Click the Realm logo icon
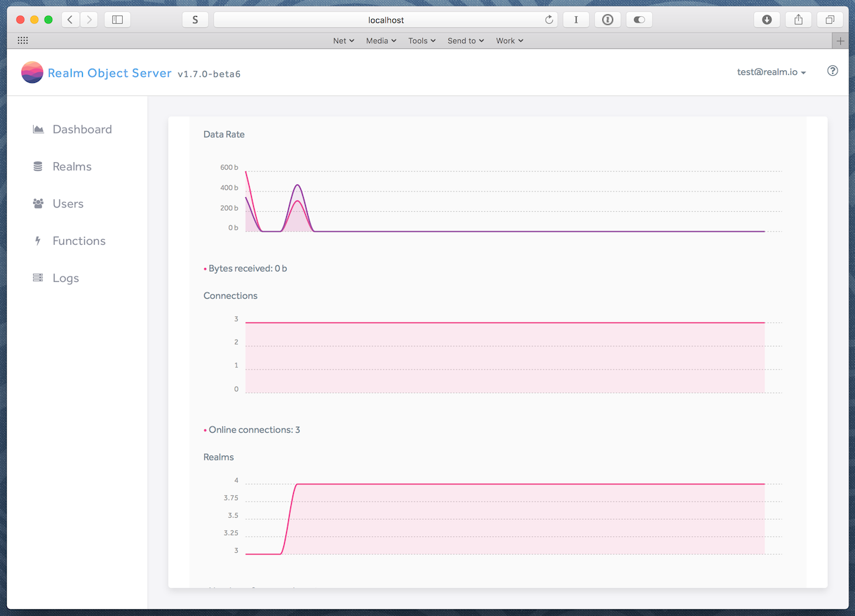The image size is (855, 616). coord(32,72)
